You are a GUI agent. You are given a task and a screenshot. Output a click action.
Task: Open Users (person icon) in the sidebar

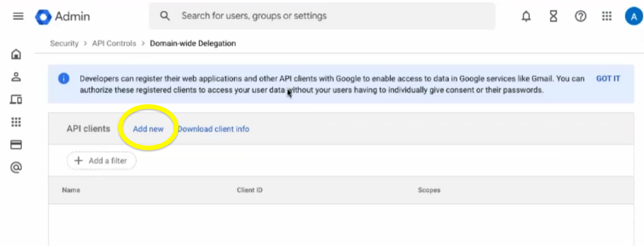pos(16,77)
